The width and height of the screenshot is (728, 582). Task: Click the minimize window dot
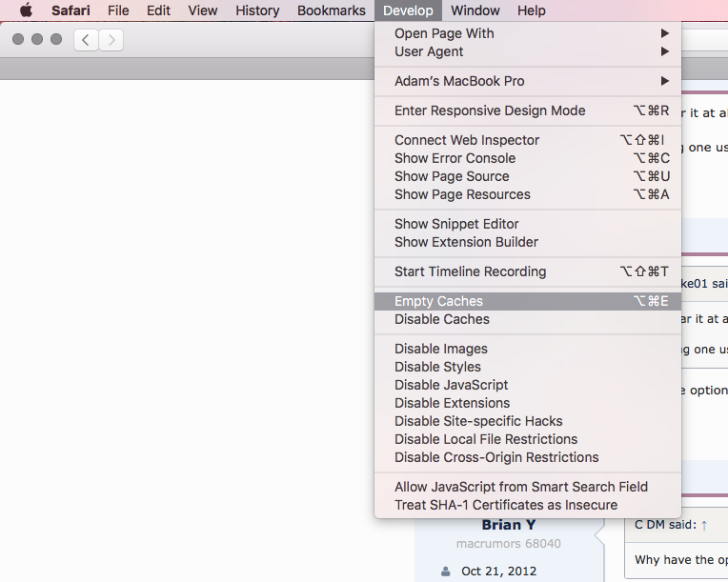[37, 39]
